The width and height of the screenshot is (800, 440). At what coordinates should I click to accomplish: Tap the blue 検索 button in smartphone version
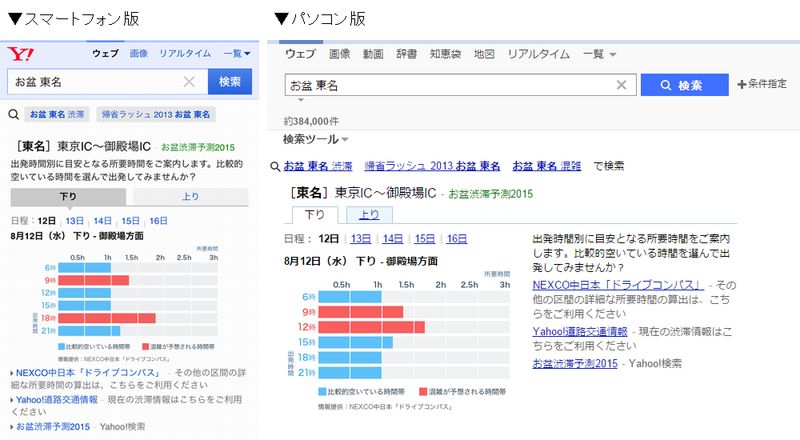tap(230, 82)
